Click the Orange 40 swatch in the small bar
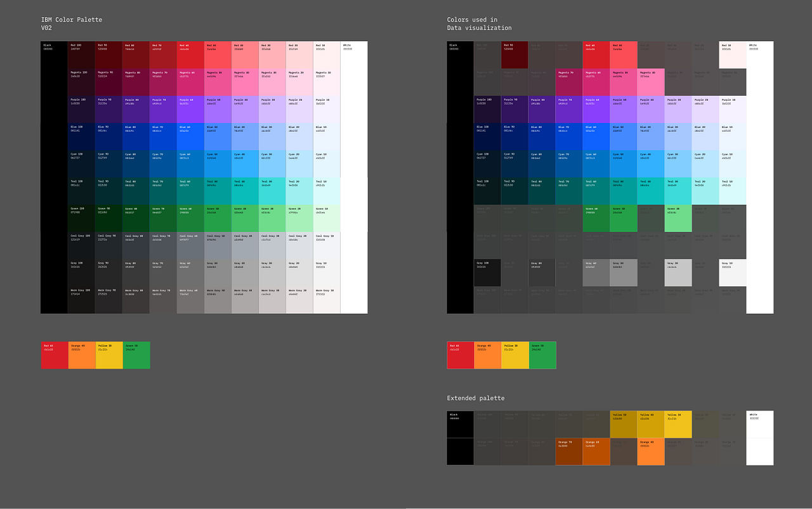Viewport: 812px width, 509px height. tap(81, 355)
